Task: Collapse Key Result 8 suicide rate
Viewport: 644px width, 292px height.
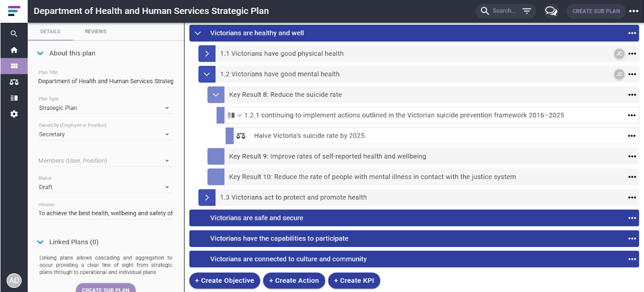Action: pos(216,94)
